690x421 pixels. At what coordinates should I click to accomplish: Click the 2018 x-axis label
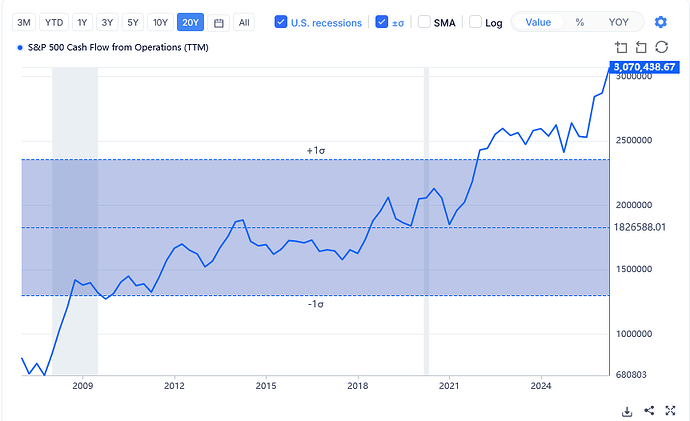[x=358, y=386]
